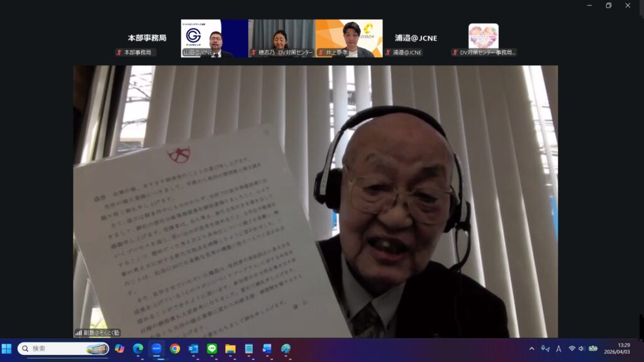
Task: Open the Wi-Fi network quick settings
Action: [572, 348]
